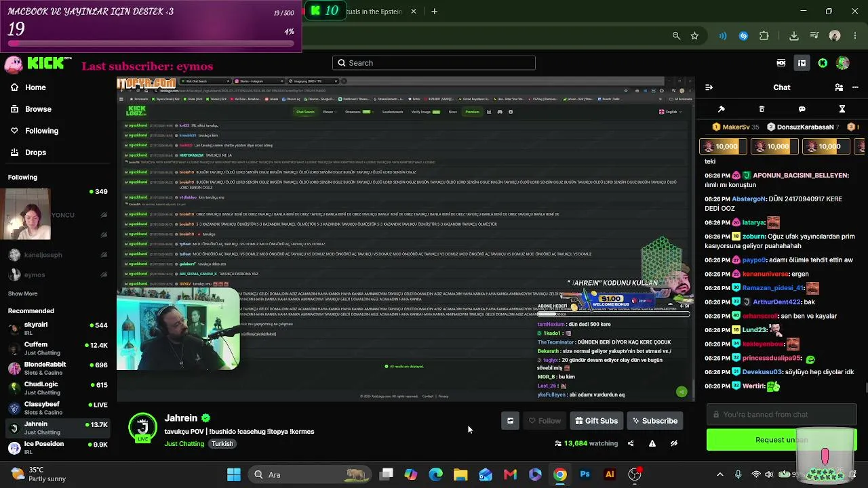The width and height of the screenshot is (868, 488).
Task: Report the stream with warning icon
Action: click(x=652, y=443)
